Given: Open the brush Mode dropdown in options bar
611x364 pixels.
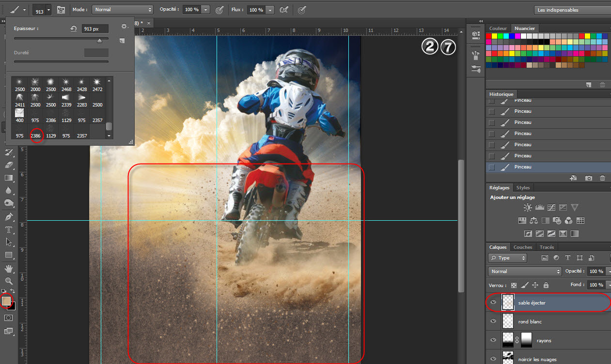Looking at the screenshot, I should click(x=122, y=10).
